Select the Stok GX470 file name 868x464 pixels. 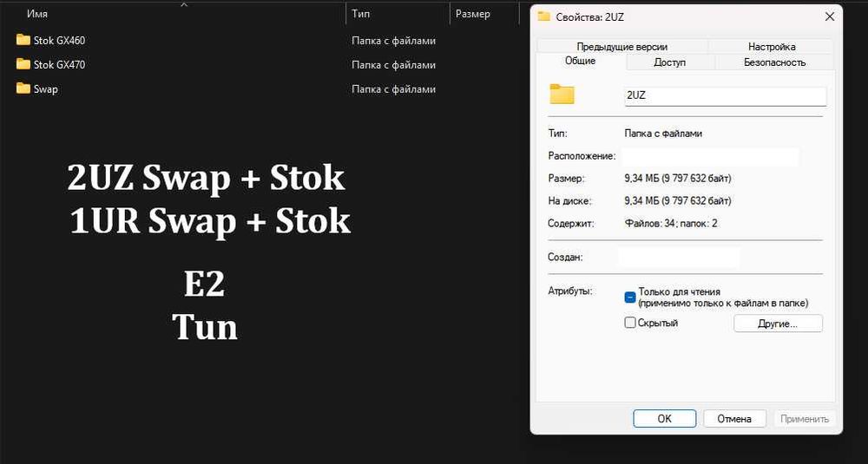point(59,65)
